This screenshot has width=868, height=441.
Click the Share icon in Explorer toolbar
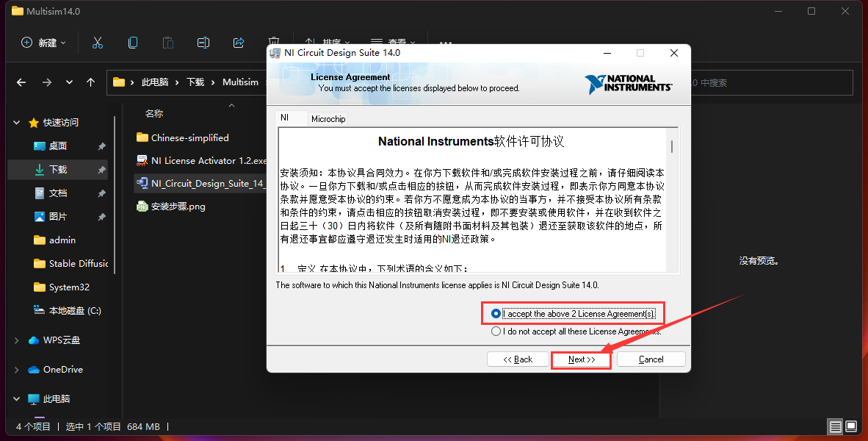pyautogui.click(x=239, y=43)
